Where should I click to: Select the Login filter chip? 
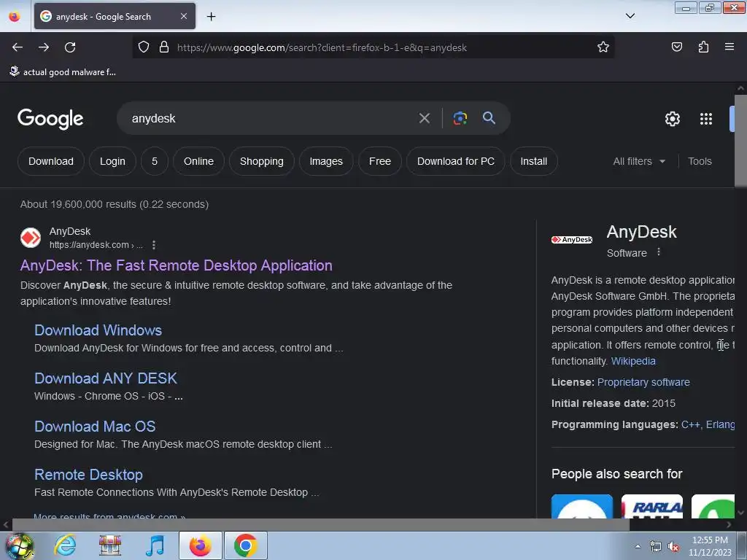[x=112, y=161]
